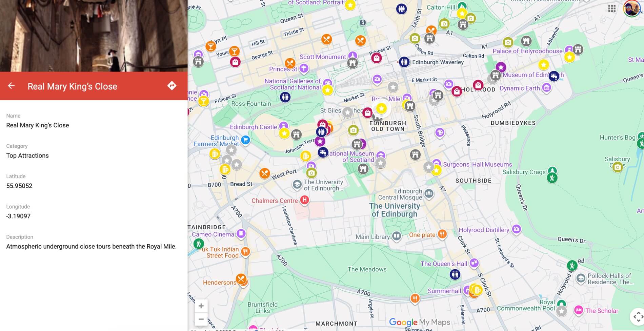Toggle full screen map view
Image resolution: width=644 pixels, height=331 pixels.
tap(638, 317)
